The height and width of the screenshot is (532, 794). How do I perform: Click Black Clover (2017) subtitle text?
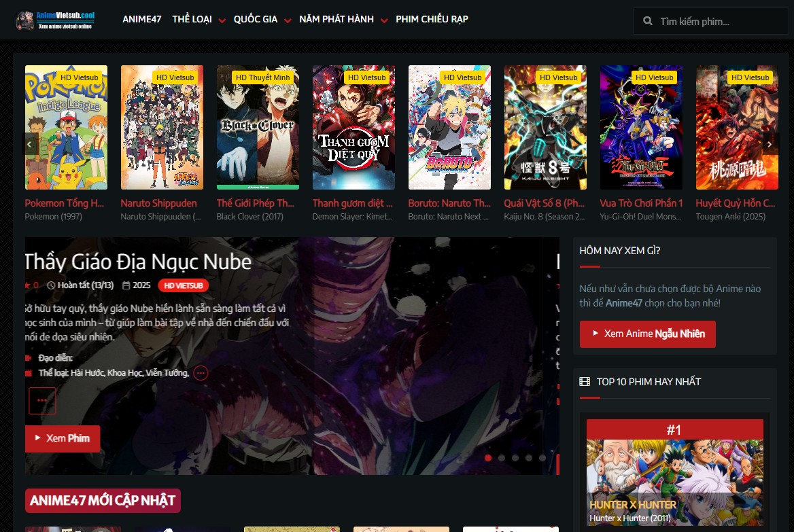click(249, 217)
